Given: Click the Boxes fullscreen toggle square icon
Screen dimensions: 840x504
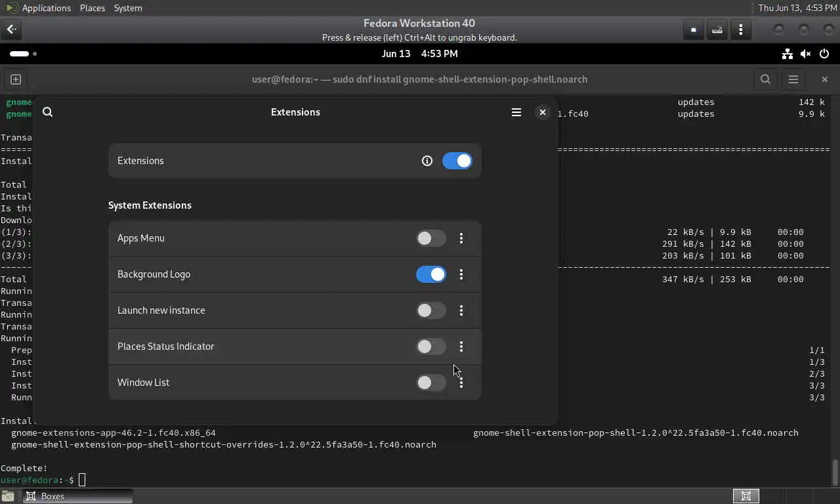Looking at the screenshot, I should coord(694,30).
